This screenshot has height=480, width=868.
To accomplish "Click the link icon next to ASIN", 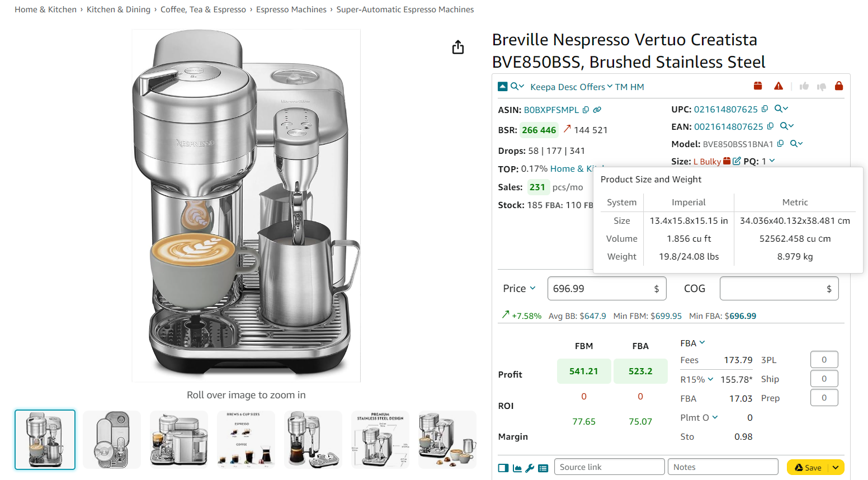I will pyautogui.click(x=597, y=110).
